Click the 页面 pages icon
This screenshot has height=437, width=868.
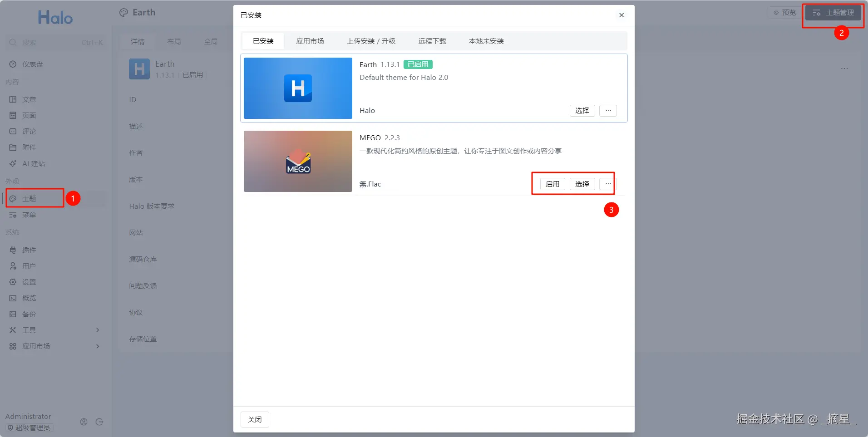[13, 115]
